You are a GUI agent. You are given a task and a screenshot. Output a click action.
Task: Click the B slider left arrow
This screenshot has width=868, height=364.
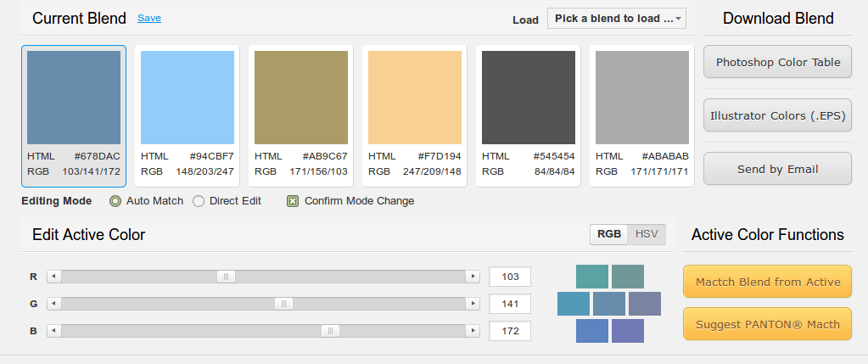coord(54,331)
